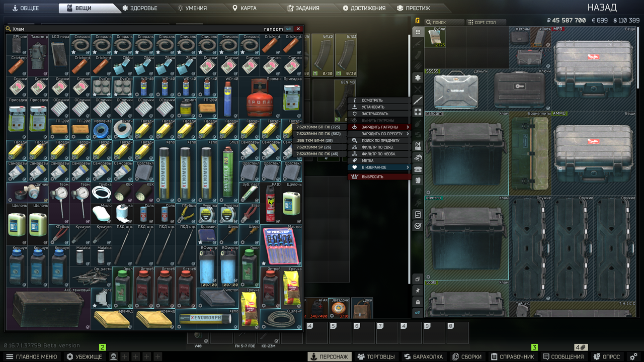
Task: Choose Застраховать in the context menu
Action: coord(379,114)
